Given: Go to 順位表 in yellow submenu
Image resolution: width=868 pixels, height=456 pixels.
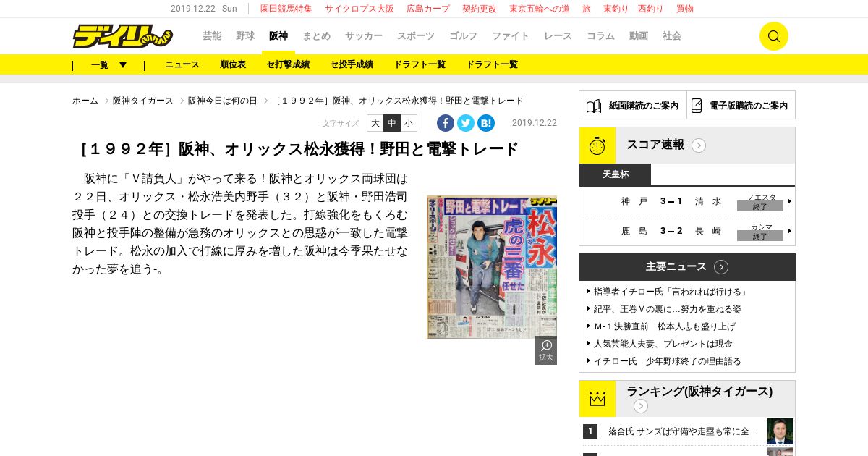Looking at the screenshot, I should pos(233,64).
